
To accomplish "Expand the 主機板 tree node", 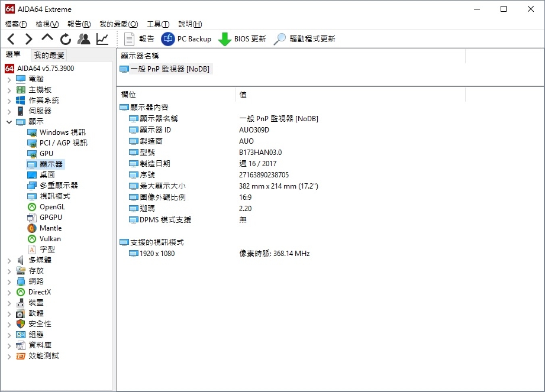I will (9, 90).
